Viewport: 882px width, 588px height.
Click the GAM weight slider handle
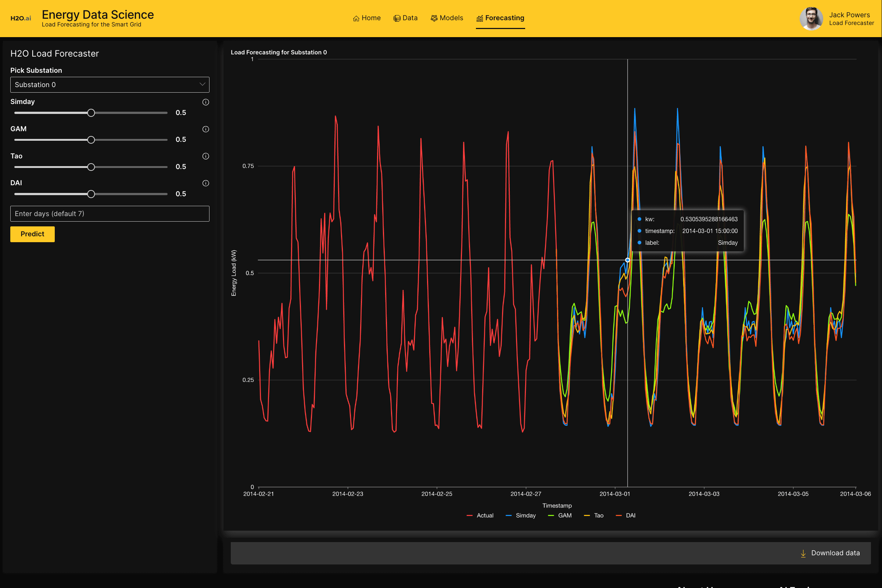click(x=91, y=140)
